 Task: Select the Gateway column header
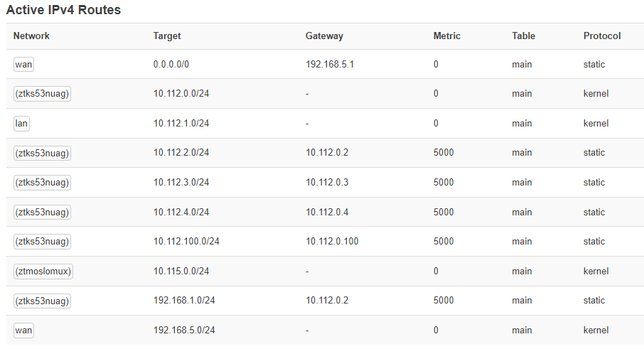pyautogui.click(x=324, y=36)
